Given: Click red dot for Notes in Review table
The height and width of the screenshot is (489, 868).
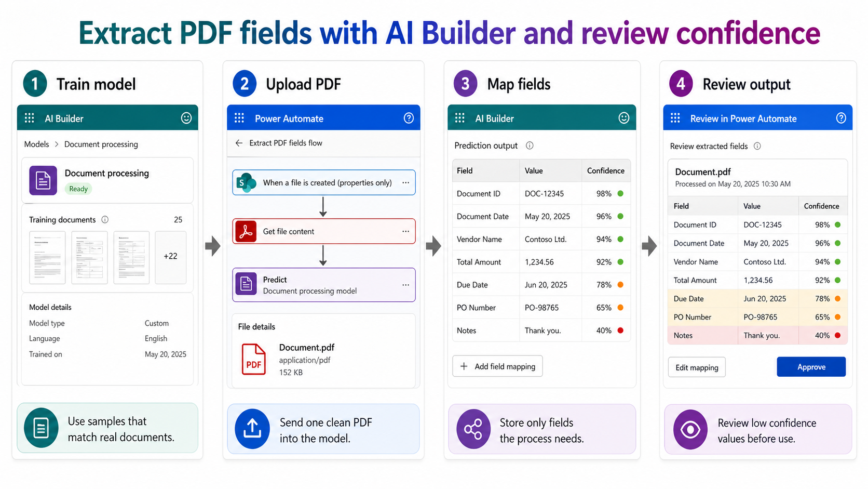Looking at the screenshot, I should 837,335.
